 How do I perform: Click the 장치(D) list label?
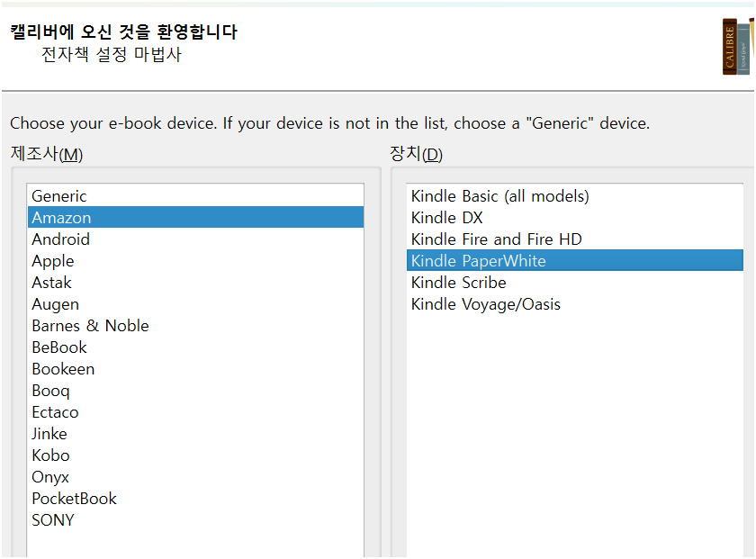pyautogui.click(x=416, y=154)
